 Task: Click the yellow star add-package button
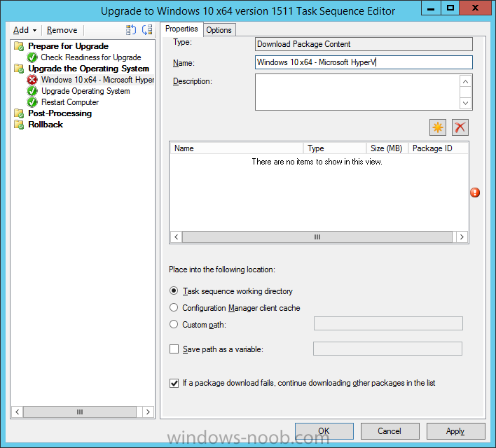pyautogui.click(x=438, y=127)
